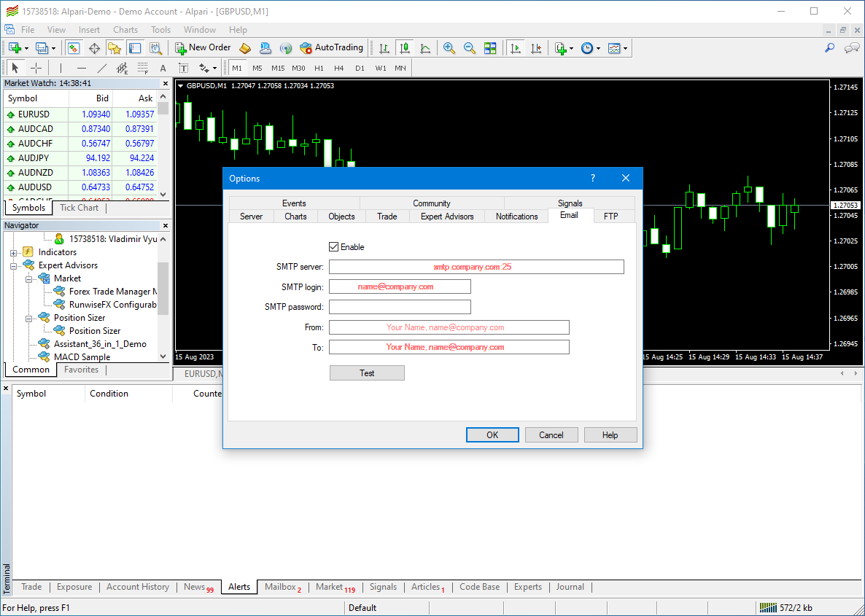Open the Charts menu
The image size is (865, 616).
125,30
